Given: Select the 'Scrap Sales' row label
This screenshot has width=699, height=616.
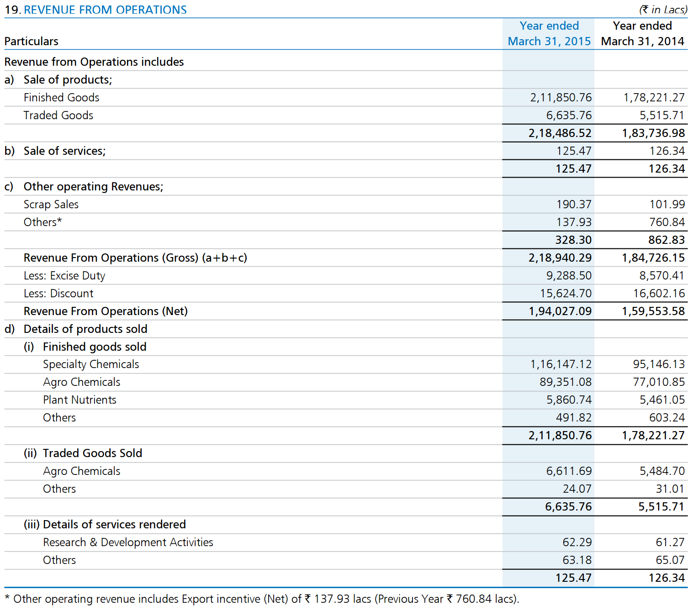Looking at the screenshot, I should 51,204.
